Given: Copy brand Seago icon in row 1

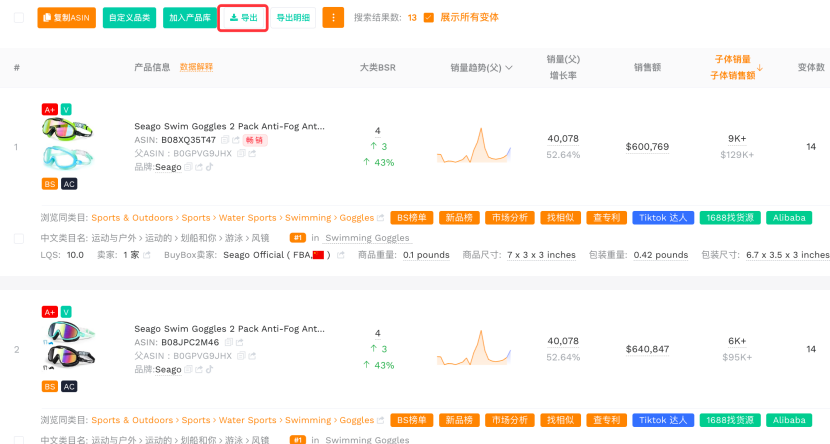Looking at the screenshot, I should coord(188,167).
